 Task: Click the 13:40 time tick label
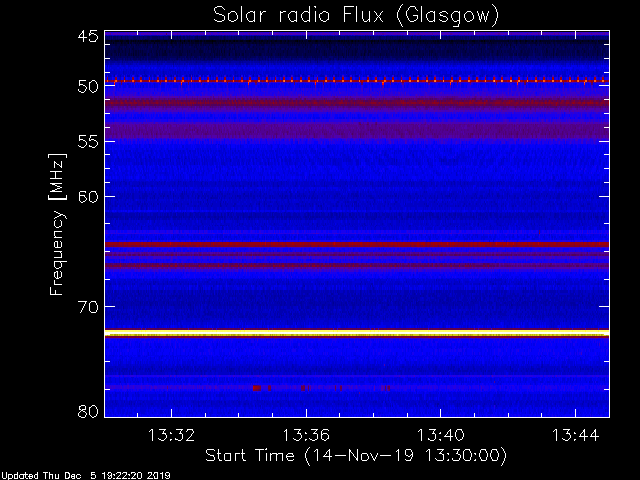[440, 435]
